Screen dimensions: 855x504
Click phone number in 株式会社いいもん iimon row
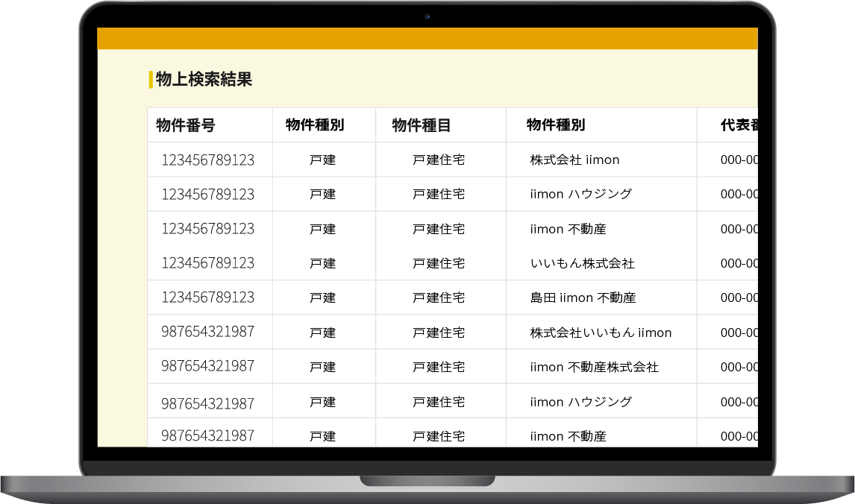(739, 333)
